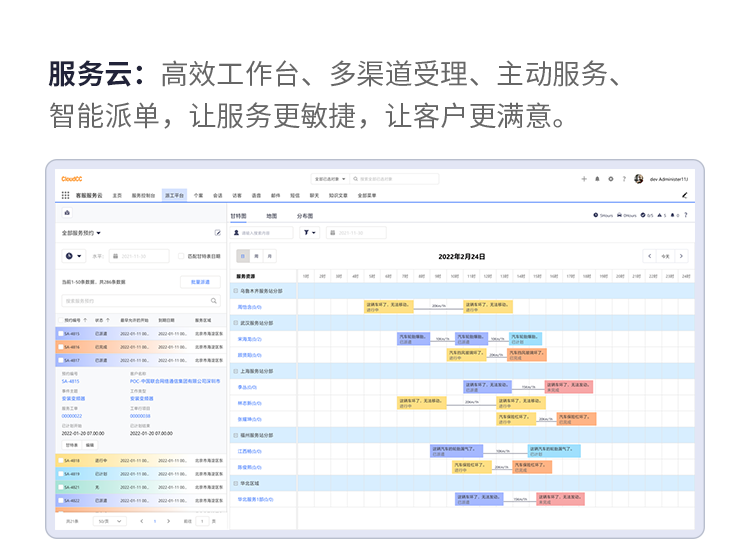
Task: Open the 50/页 page size dropdown
Action: [109, 521]
